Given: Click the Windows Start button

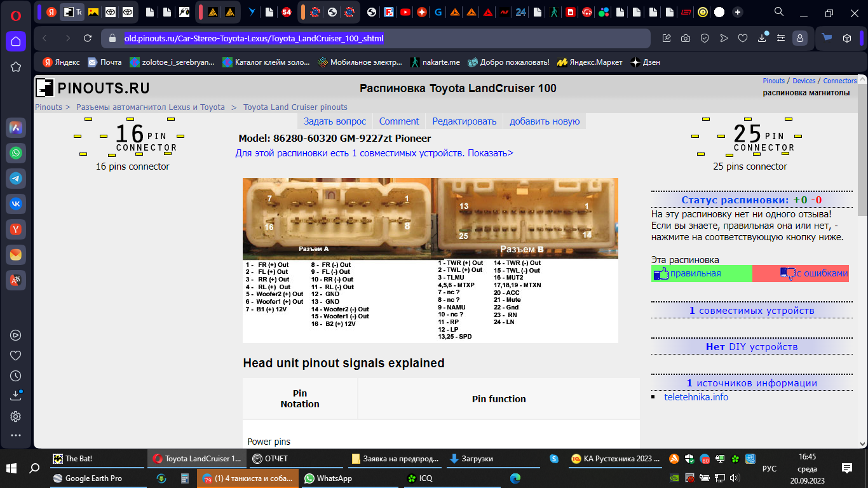Looking at the screenshot, I should coord(12,469).
